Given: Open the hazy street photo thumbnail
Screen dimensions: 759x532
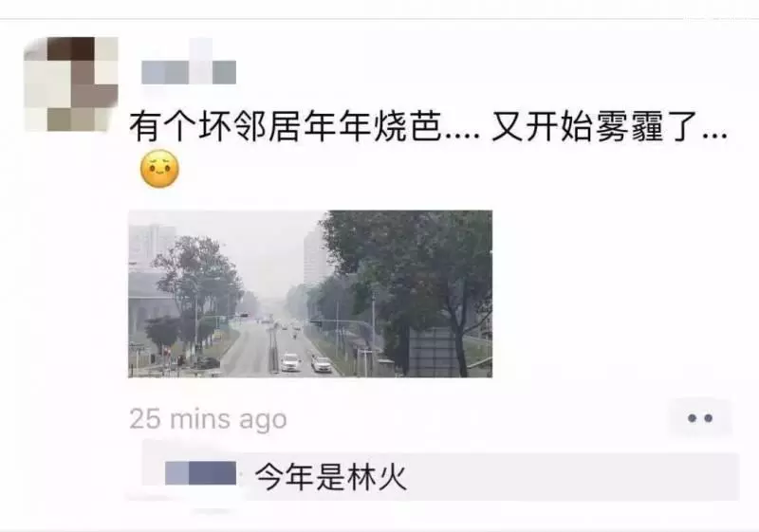Looking at the screenshot, I should click(310, 294).
